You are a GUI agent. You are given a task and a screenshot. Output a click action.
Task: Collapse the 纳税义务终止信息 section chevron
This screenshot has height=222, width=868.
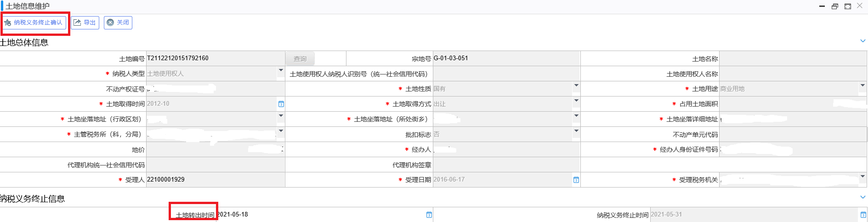tap(862, 197)
